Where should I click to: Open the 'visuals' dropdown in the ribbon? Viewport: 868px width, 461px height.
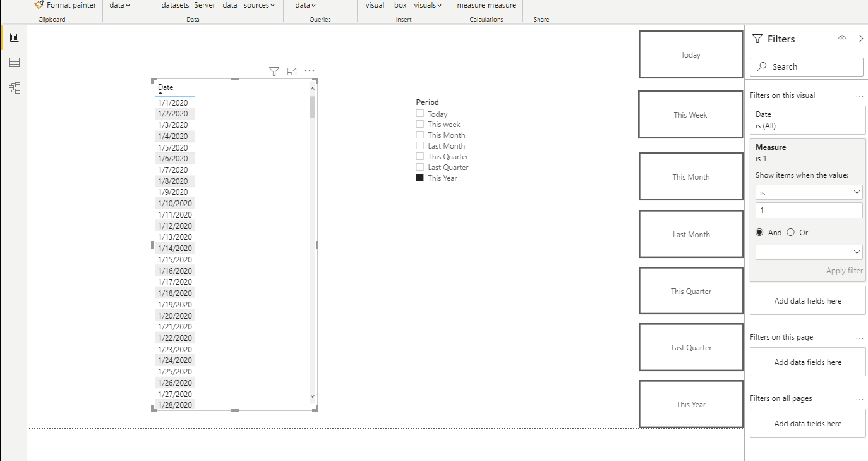click(428, 5)
